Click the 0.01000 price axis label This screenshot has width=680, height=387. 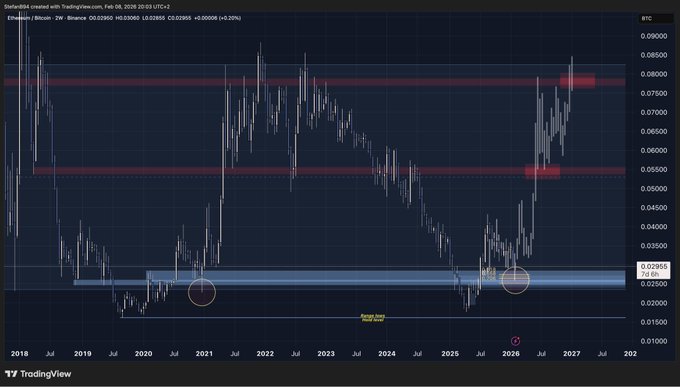click(654, 341)
